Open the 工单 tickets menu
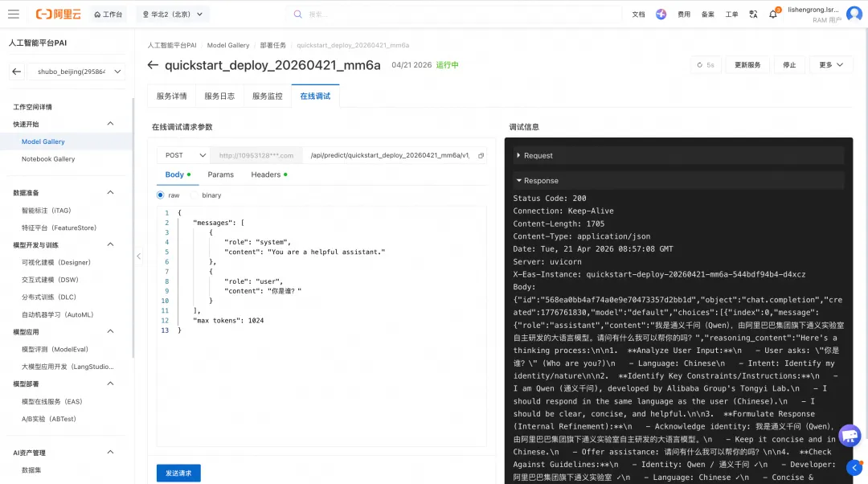The image size is (868, 484). tap(732, 14)
